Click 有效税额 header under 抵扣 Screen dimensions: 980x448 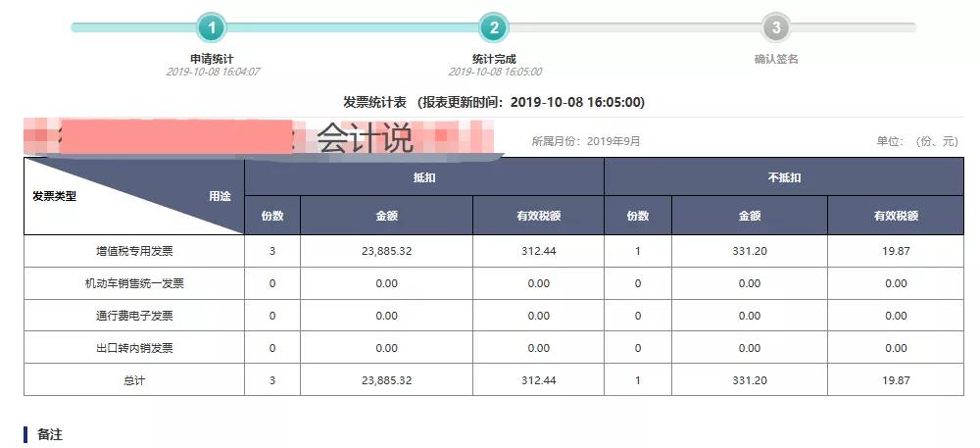539,217
